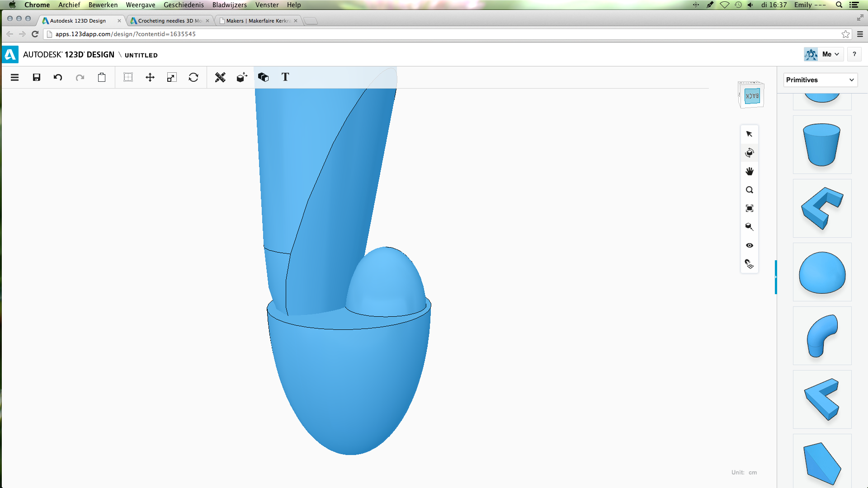Select the hemisphere primitive thumbnail
This screenshot has width=868, height=488.
pyautogui.click(x=822, y=272)
